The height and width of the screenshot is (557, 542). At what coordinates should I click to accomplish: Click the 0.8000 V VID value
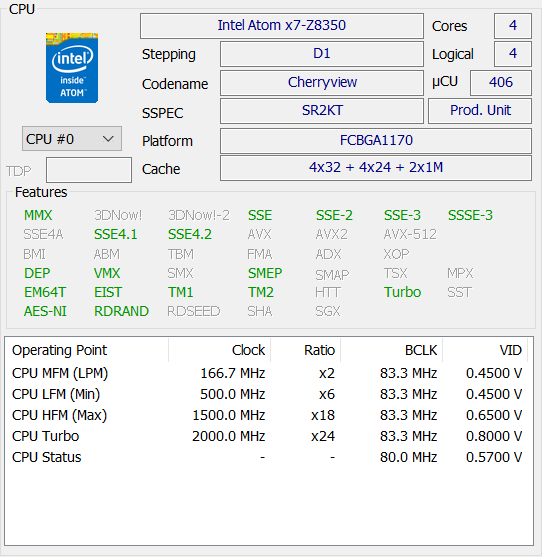pyautogui.click(x=494, y=436)
